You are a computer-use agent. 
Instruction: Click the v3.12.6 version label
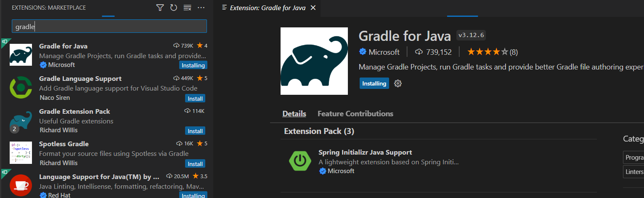tap(471, 35)
